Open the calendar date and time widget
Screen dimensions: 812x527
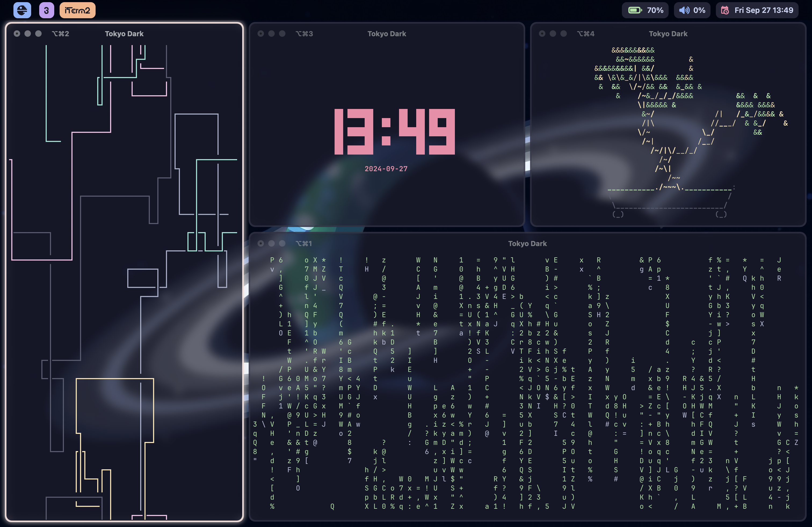[x=757, y=10]
